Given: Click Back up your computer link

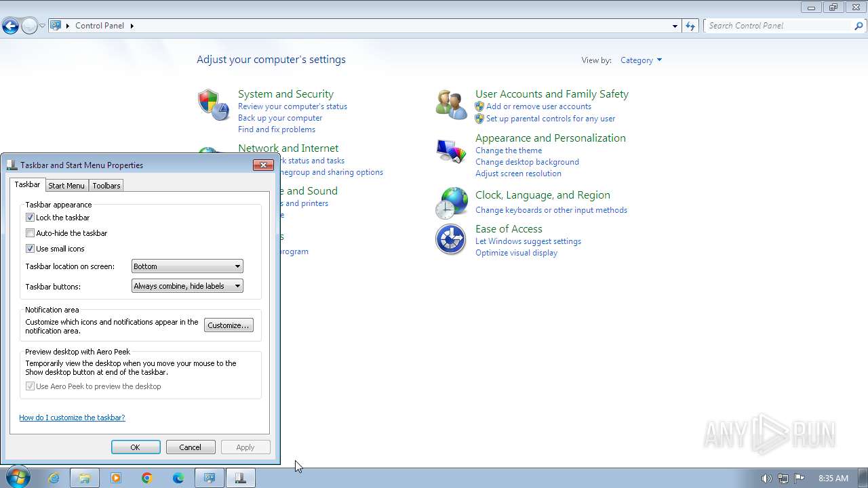Looking at the screenshot, I should (x=280, y=118).
